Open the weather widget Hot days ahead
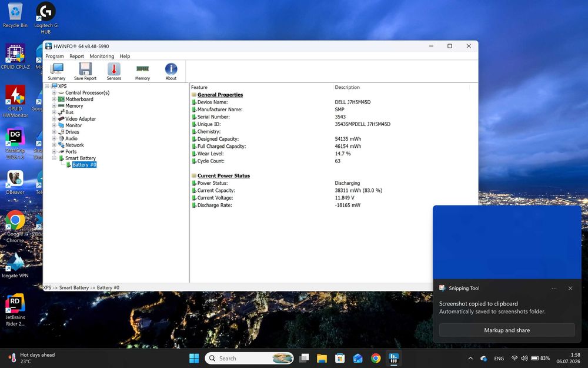The height and width of the screenshot is (368, 588). click(32, 358)
